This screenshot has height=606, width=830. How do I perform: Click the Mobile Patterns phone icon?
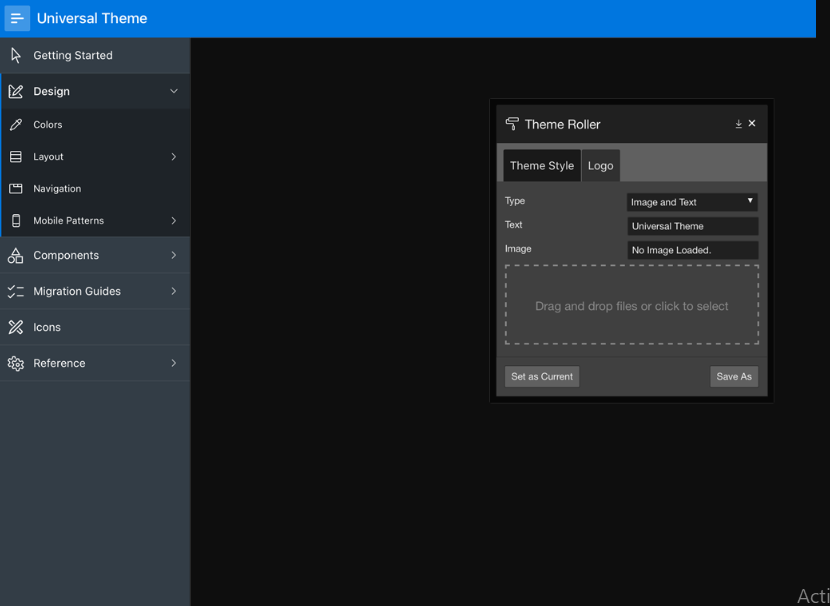[15, 221]
